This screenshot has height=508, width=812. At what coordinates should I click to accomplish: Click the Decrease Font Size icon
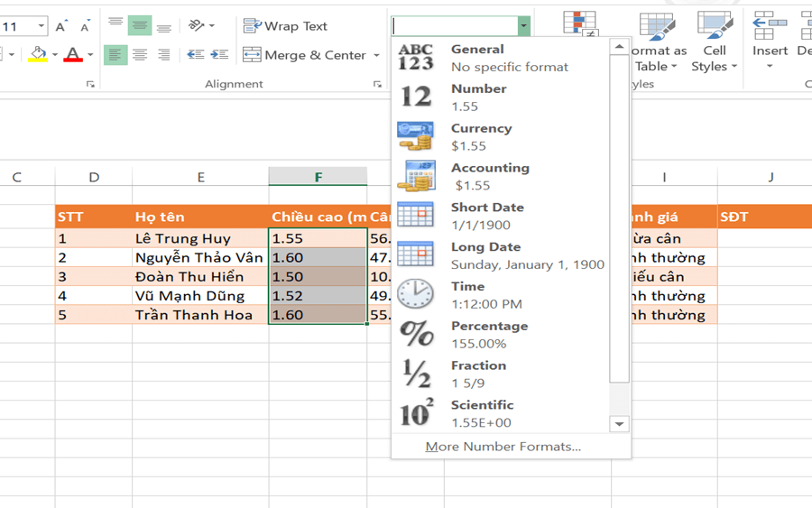click(85, 27)
